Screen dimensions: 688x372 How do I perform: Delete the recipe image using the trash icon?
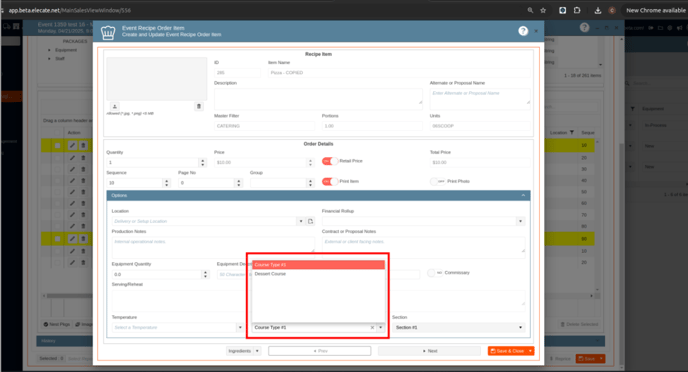(x=199, y=106)
